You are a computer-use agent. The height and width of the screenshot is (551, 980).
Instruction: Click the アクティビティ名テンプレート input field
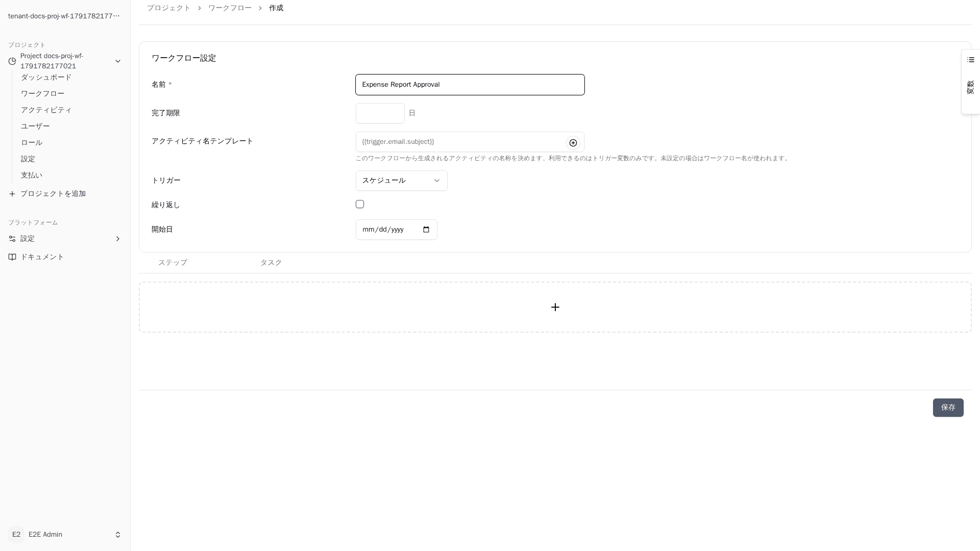coord(470,142)
